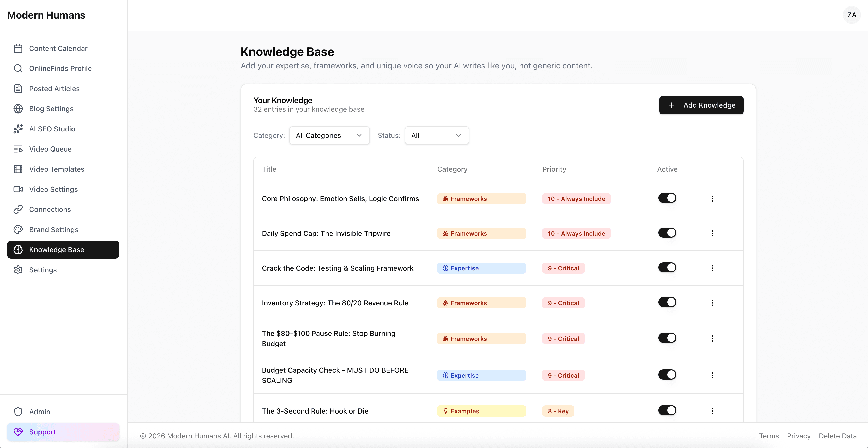Open row menu for $80-$100 Pause Rule entry

[x=712, y=339]
